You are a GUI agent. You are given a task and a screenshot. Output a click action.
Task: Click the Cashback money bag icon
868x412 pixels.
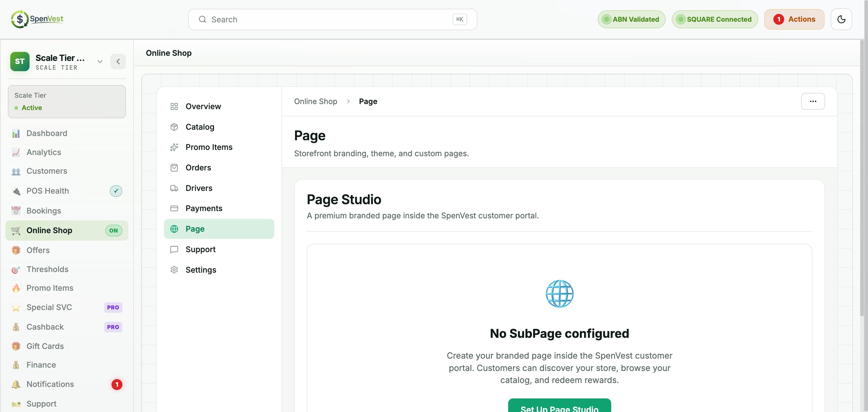click(x=16, y=327)
